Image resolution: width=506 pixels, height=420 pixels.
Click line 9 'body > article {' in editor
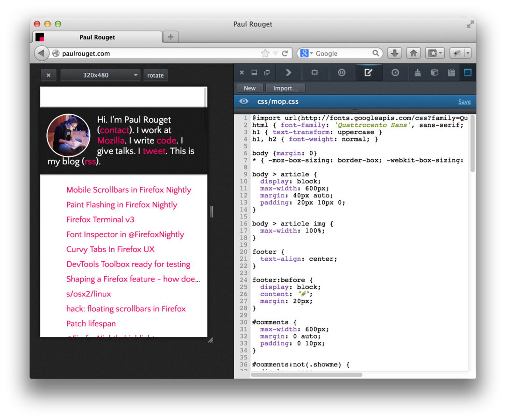click(x=284, y=175)
